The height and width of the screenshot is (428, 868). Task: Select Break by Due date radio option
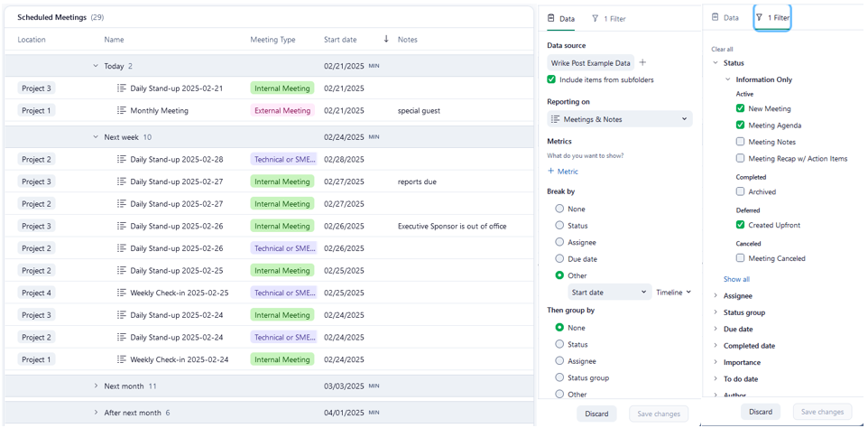pyautogui.click(x=559, y=258)
